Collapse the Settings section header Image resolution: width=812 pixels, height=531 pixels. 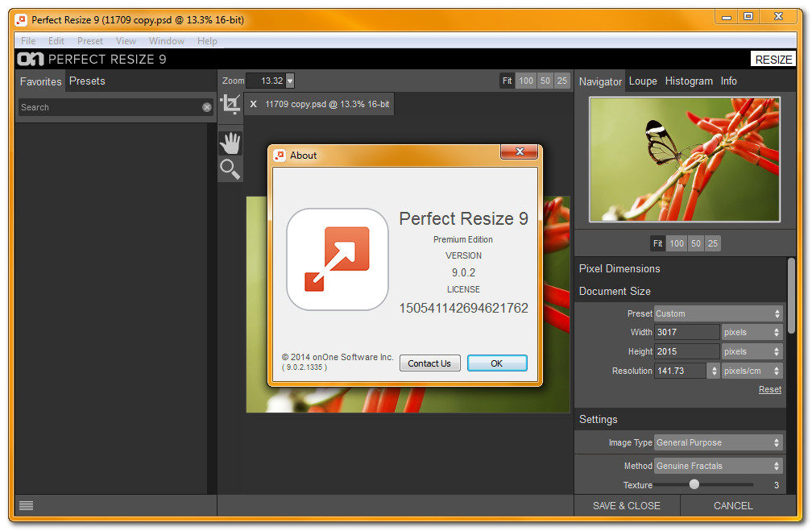tap(598, 419)
